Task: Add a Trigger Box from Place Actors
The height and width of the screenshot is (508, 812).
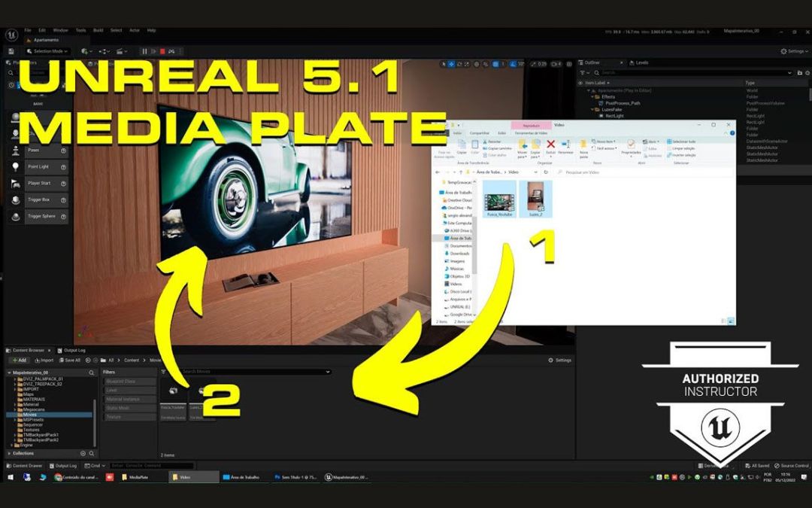Action: pyautogui.click(x=47, y=199)
